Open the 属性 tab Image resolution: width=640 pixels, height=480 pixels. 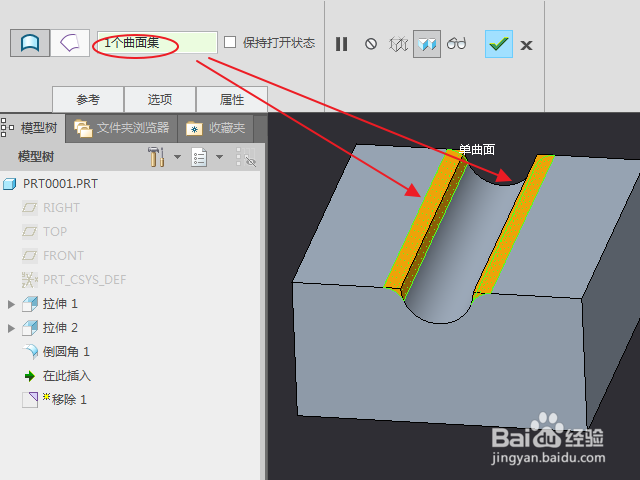point(232,99)
